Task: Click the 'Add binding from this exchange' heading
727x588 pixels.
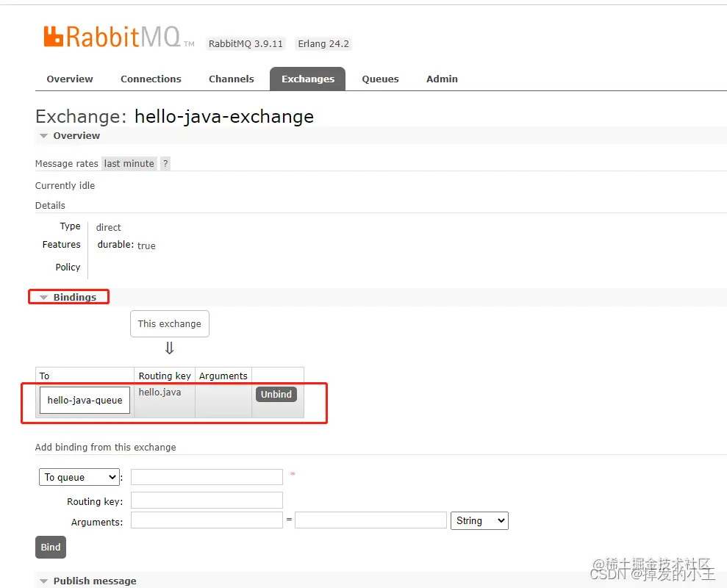Action: click(106, 447)
